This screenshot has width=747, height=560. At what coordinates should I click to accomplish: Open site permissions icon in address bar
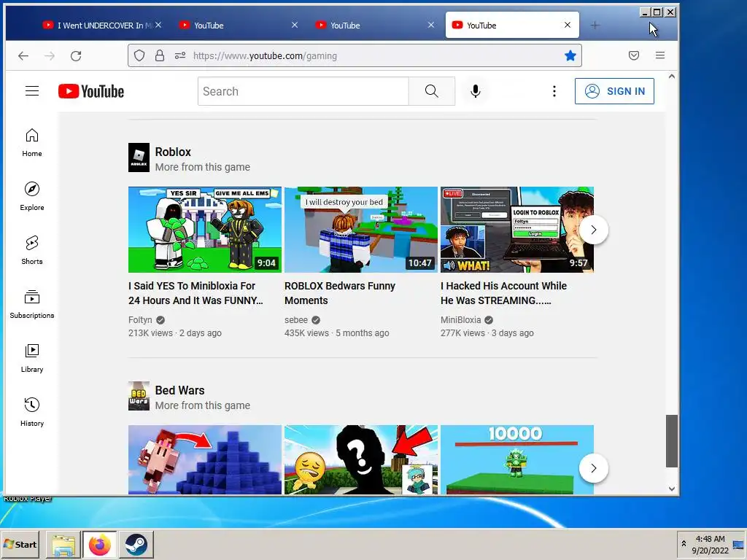pyautogui.click(x=180, y=55)
